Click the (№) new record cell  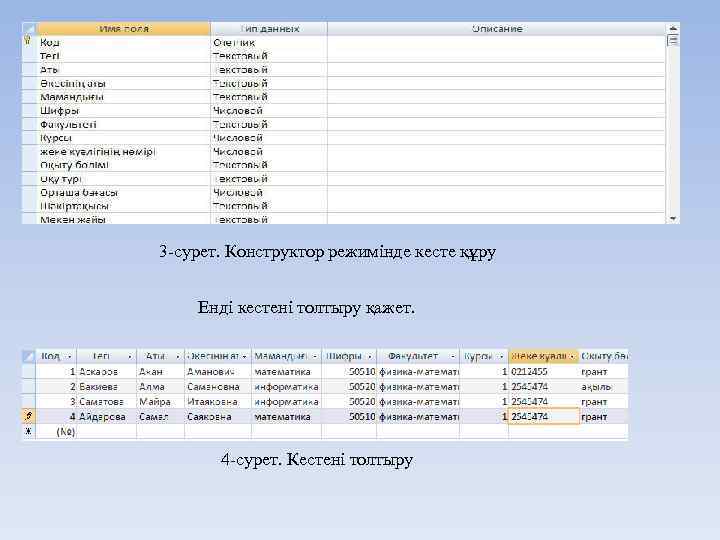[56, 432]
